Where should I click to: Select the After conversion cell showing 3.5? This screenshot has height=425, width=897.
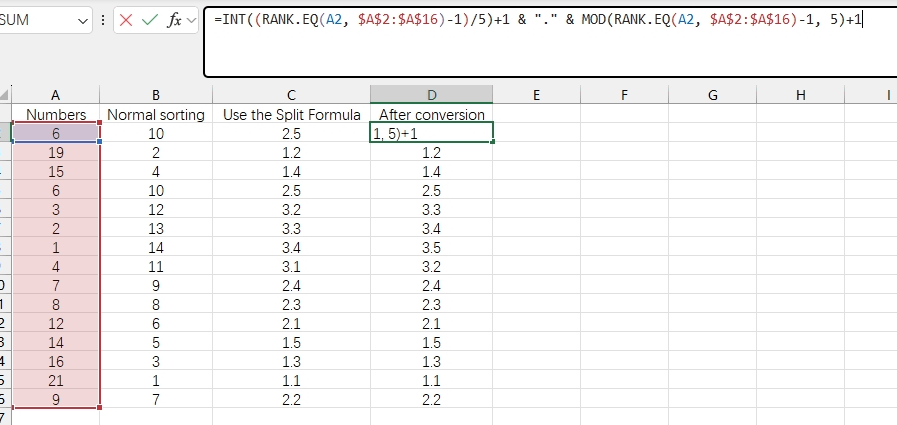(x=431, y=248)
